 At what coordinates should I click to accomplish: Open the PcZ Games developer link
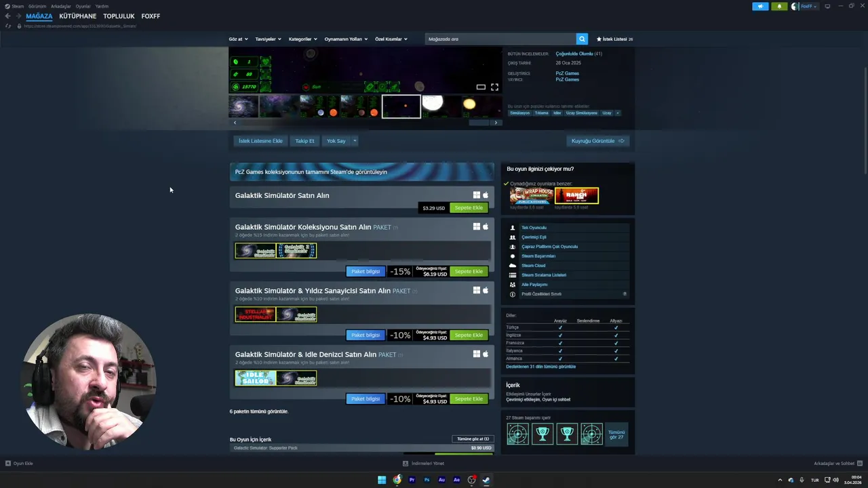(x=567, y=73)
